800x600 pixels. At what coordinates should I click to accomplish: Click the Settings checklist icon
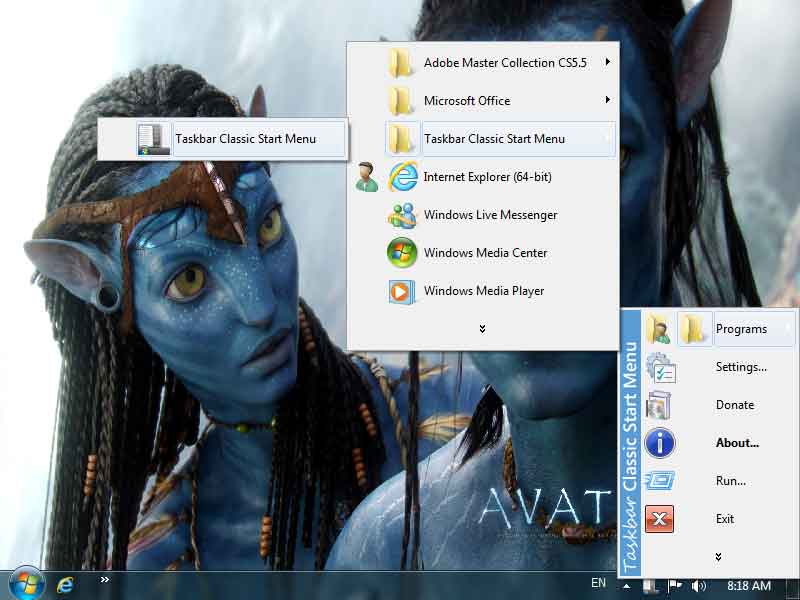coord(661,367)
